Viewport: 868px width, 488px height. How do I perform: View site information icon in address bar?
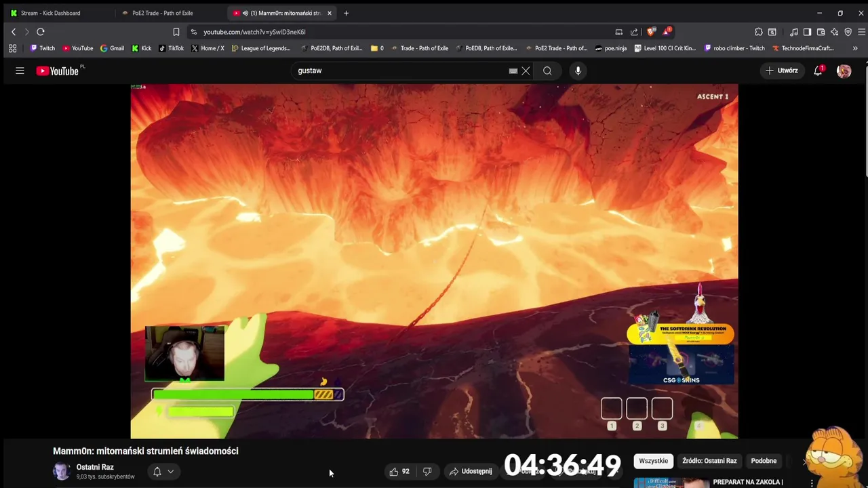coord(194,32)
